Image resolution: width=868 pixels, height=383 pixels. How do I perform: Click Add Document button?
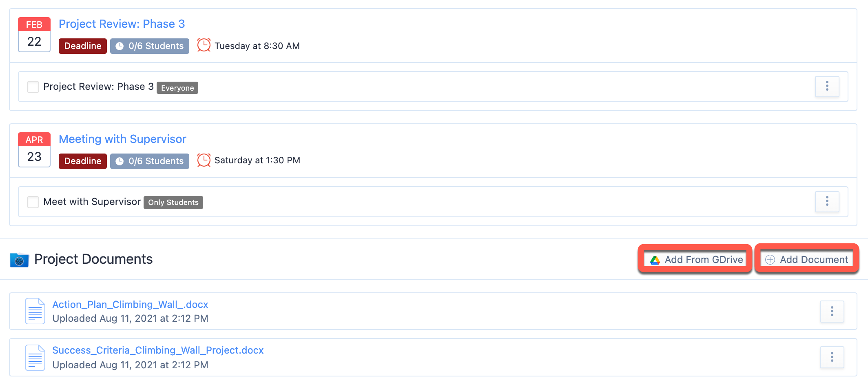[x=807, y=259]
